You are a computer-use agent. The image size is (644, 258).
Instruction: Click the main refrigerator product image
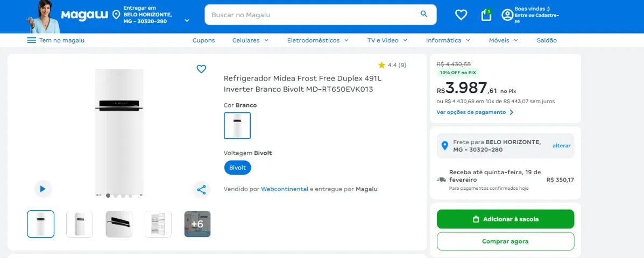click(119, 132)
